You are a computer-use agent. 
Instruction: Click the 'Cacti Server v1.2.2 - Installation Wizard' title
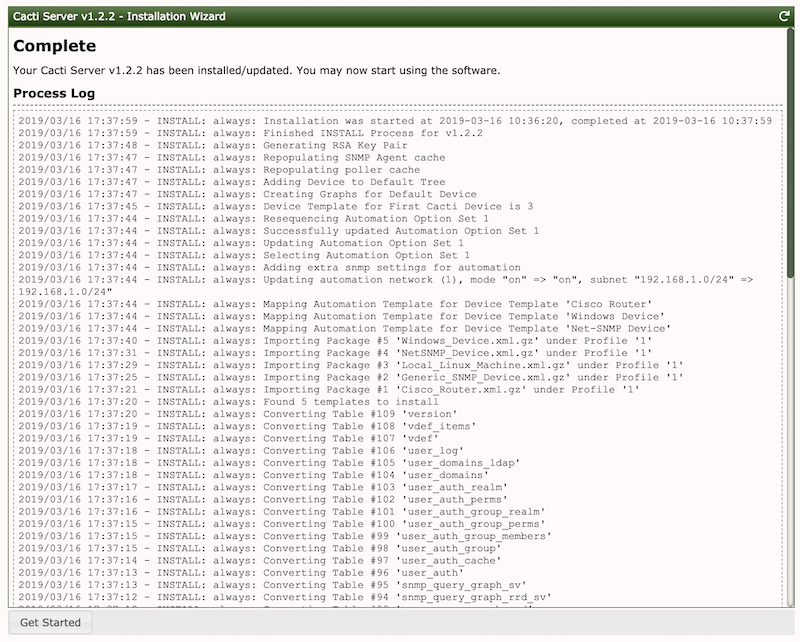(x=119, y=16)
